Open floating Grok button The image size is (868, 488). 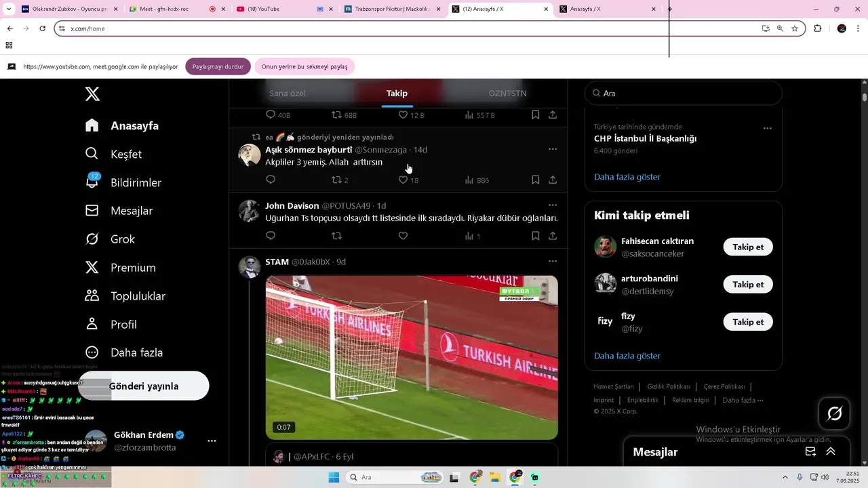coord(835,413)
